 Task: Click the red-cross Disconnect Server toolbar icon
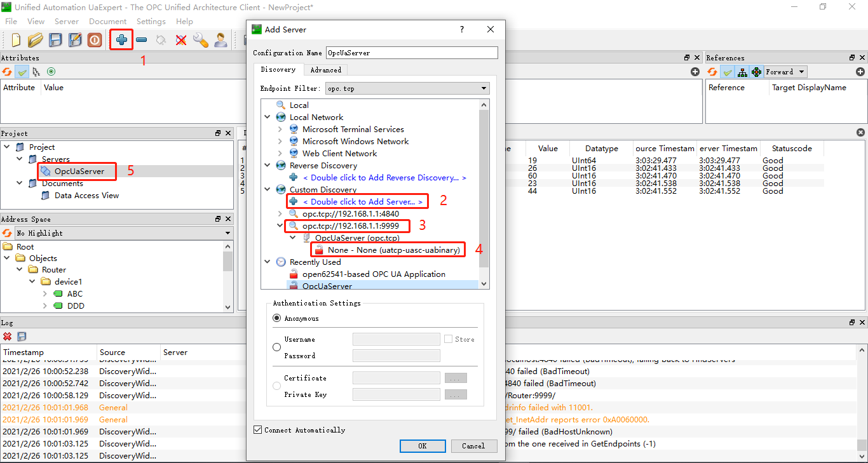tap(181, 40)
